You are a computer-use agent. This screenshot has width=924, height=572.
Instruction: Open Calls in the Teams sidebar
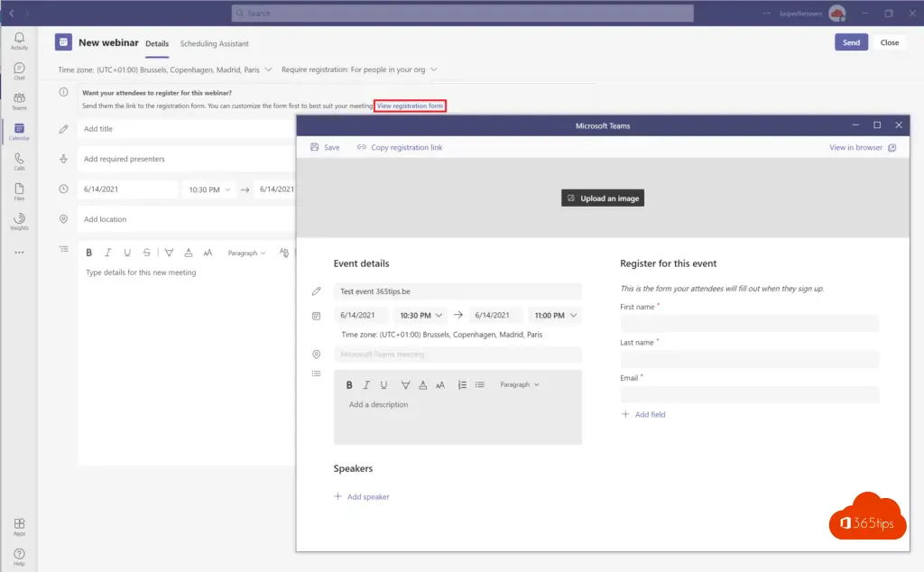coord(19,161)
